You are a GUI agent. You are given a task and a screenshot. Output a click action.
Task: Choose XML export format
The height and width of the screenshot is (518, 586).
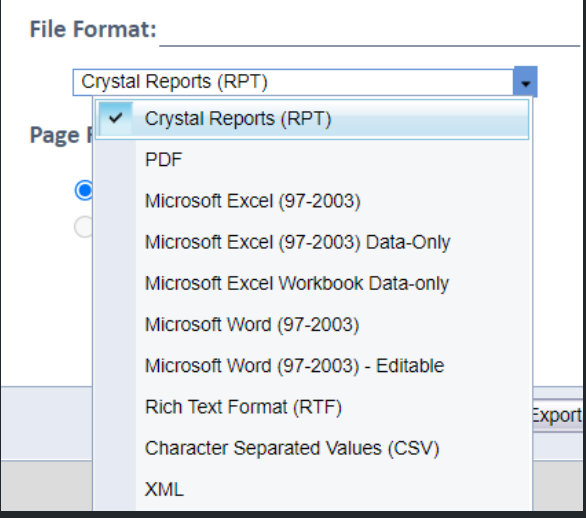tap(312, 489)
